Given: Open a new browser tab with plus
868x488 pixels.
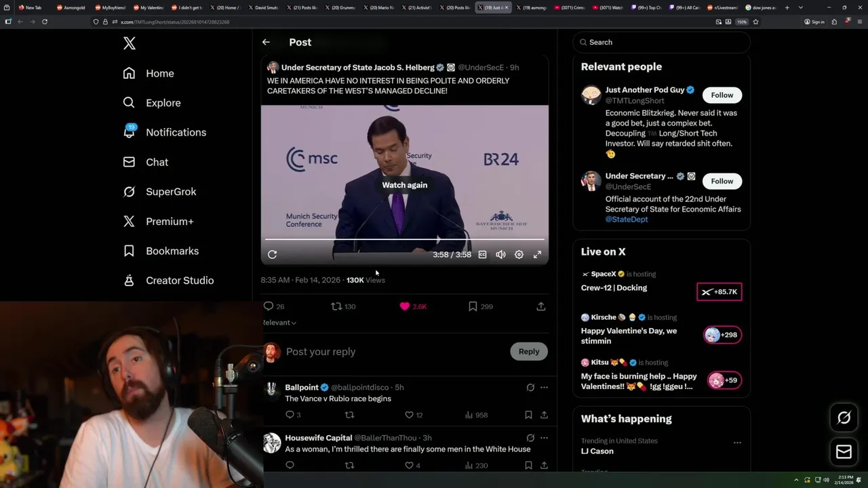Looking at the screenshot, I should [x=787, y=7].
